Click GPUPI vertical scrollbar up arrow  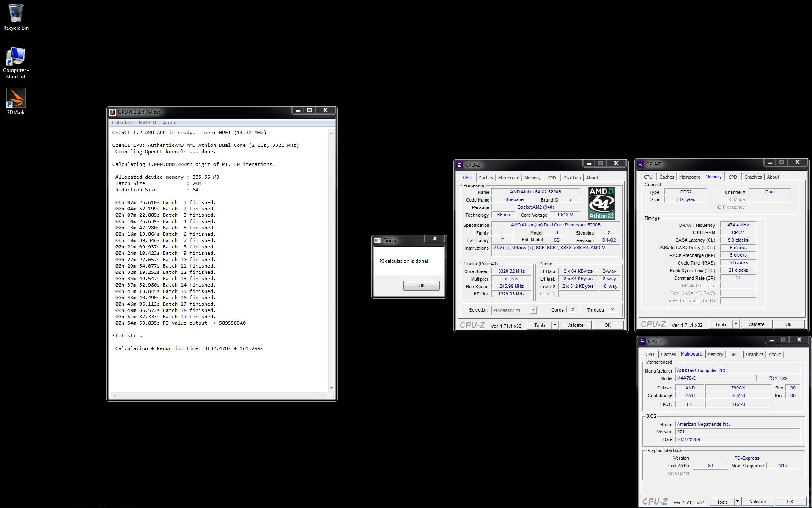coord(331,133)
